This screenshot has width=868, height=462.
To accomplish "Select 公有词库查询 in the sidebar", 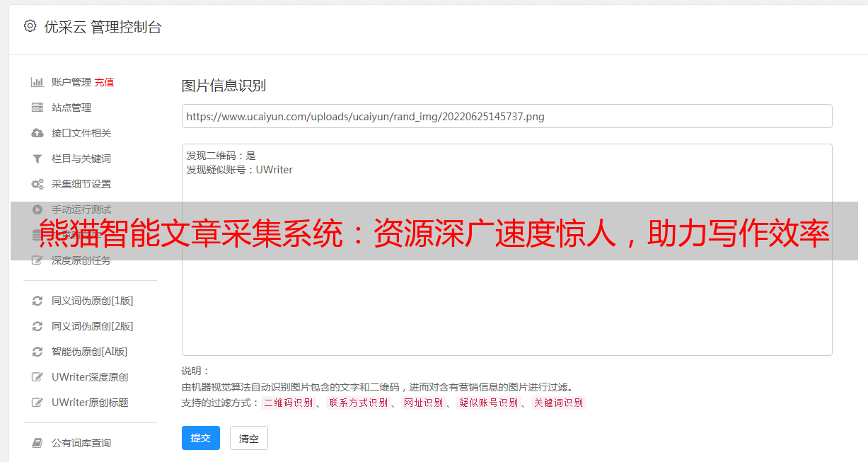I will click(x=81, y=443).
